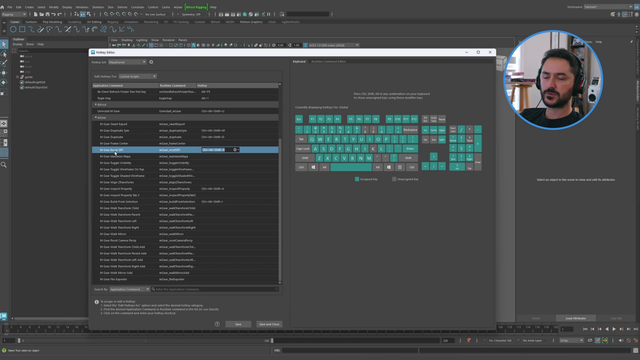Viewport: 640px width, 360px height.
Task: Click the Tab key on the virtual keyboard
Action: [x=301, y=139]
